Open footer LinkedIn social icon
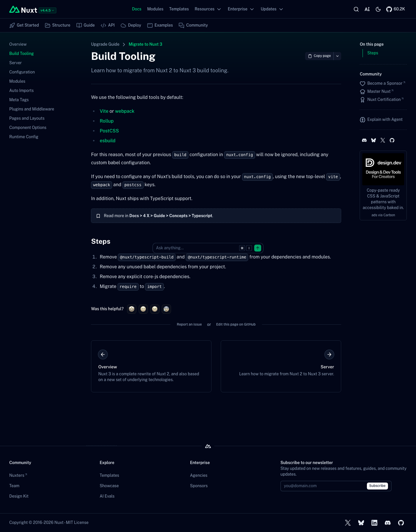This screenshot has width=416, height=532. point(374,523)
